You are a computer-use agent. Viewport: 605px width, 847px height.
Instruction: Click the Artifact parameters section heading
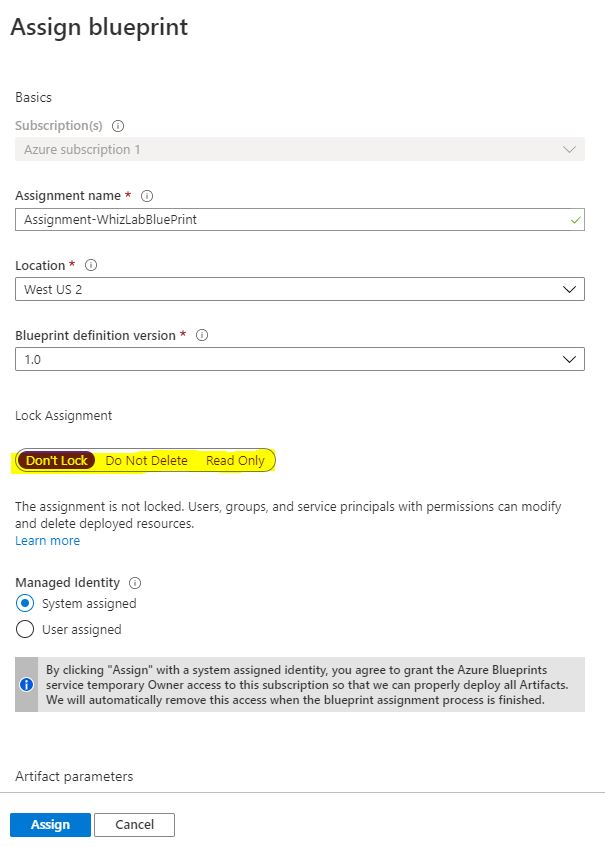(x=74, y=776)
